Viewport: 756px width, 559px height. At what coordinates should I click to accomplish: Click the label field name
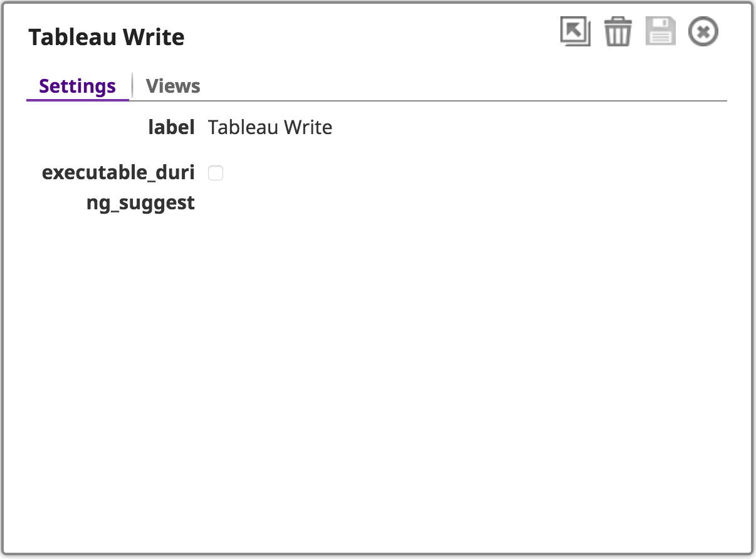pos(172,127)
